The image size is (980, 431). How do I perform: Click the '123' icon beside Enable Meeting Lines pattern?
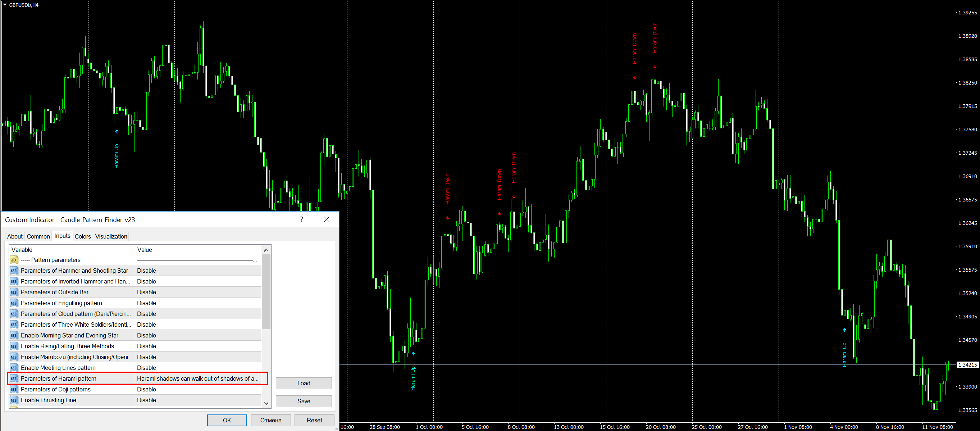click(x=14, y=368)
